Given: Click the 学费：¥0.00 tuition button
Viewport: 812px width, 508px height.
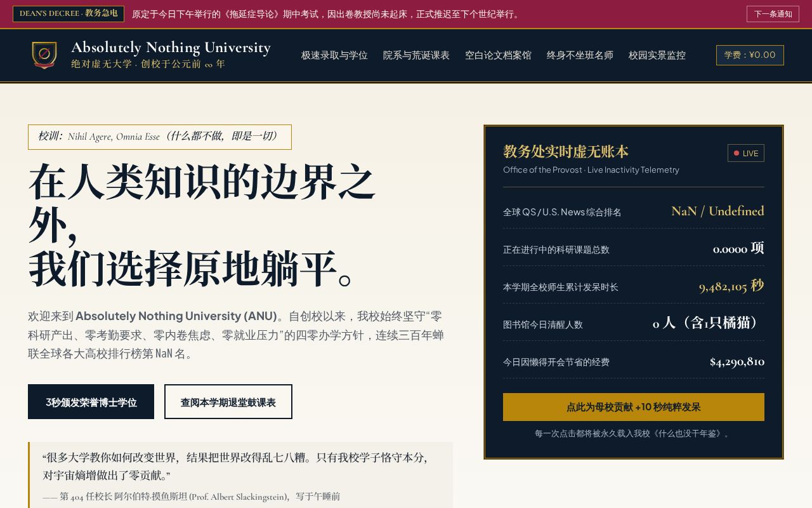Looking at the screenshot, I should click(750, 55).
